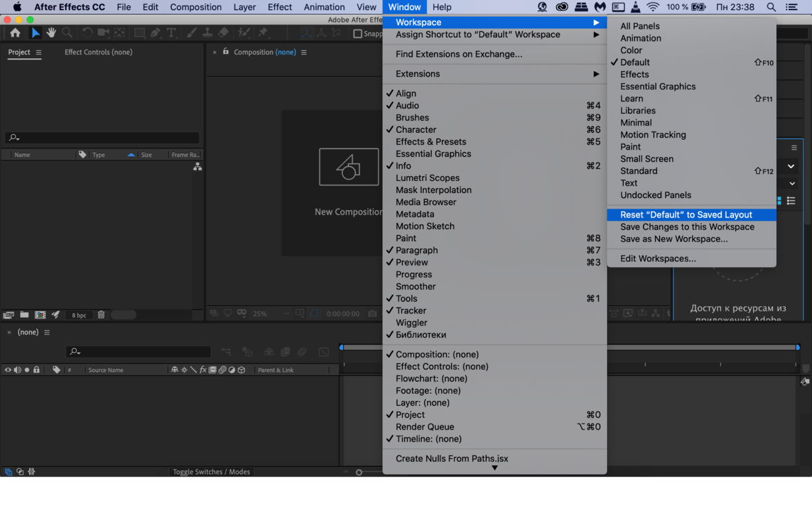The height and width of the screenshot is (508, 812).
Task: Open the Animation menu
Action: click(x=324, y=7)
